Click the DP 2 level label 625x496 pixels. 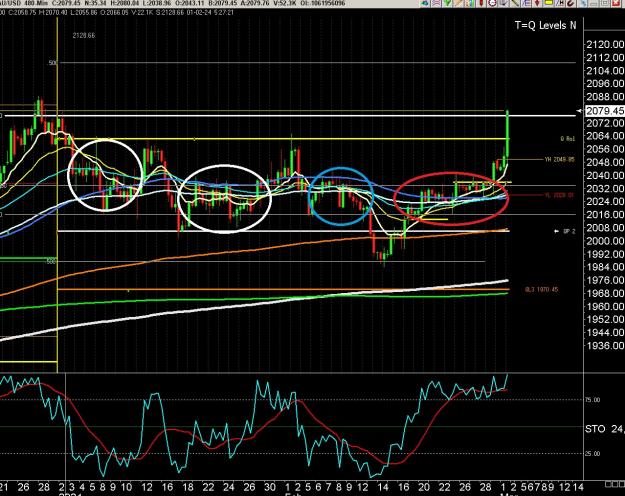(x=569, y=231)
